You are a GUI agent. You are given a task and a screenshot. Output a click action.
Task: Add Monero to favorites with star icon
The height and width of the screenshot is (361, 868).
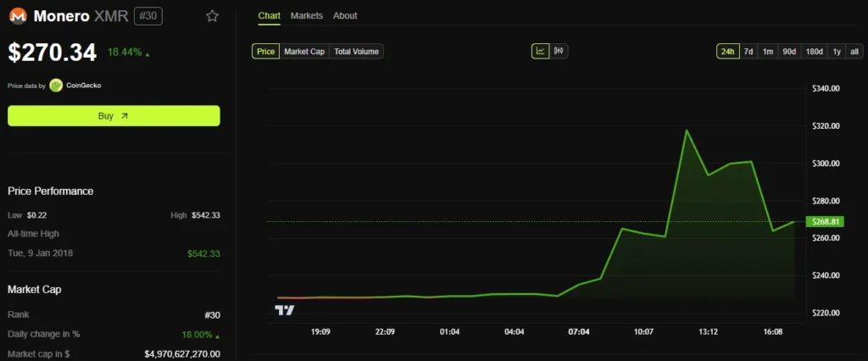pos(212,16)
